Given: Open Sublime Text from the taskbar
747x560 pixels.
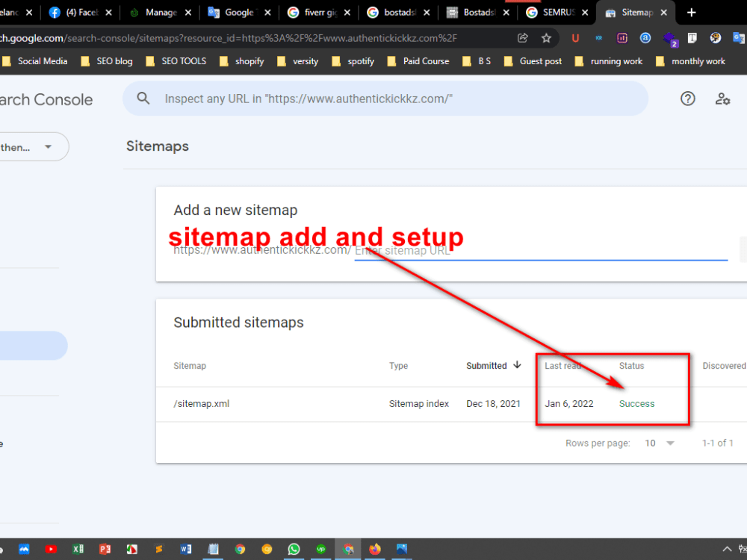Looking at the screenshot, I should click(x=158, y=549).
